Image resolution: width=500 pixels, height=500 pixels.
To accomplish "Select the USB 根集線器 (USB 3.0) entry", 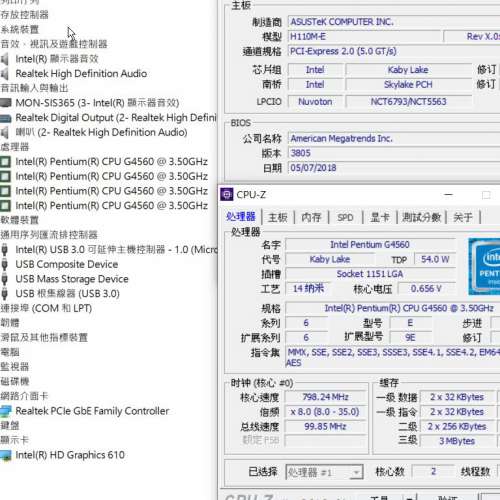I will click(68, 294).
